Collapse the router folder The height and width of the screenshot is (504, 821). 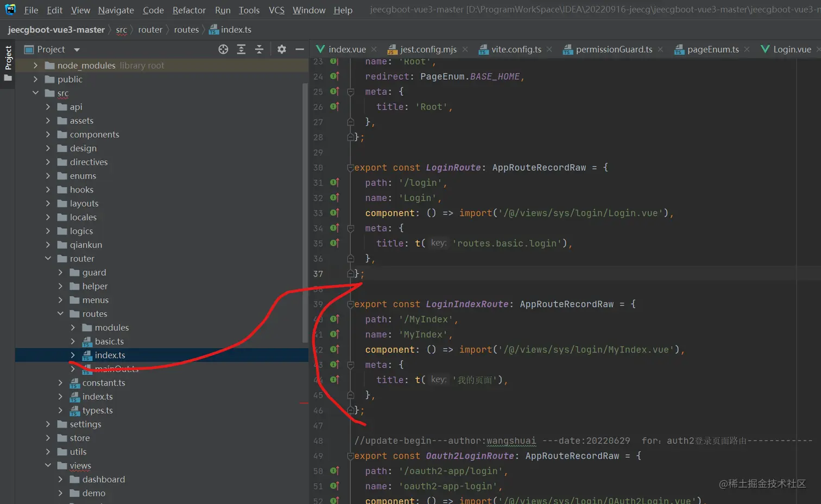[x=48, y=259]
